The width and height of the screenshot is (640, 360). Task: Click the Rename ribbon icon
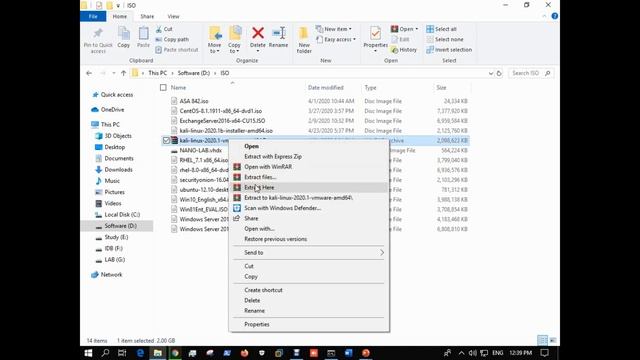tap(278, 33)
